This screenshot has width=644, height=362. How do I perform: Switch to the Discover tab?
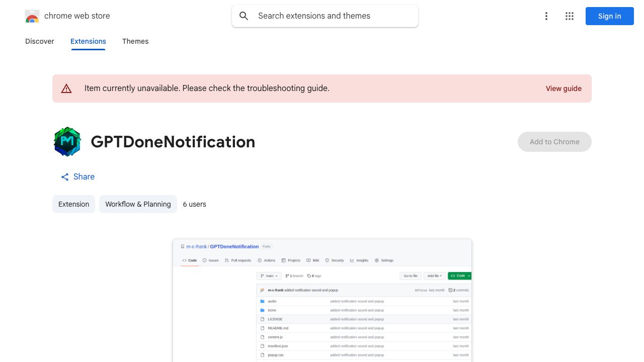pos(40,41)
